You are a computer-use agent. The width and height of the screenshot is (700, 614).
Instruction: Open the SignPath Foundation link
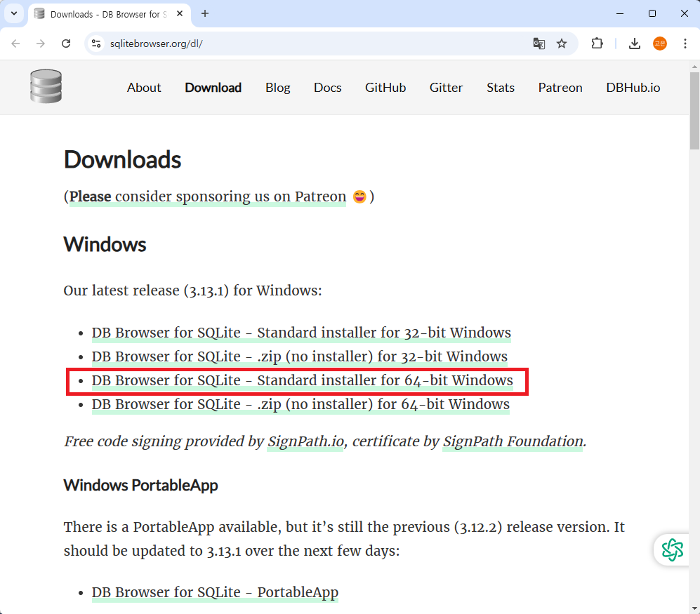click(513, 441)
